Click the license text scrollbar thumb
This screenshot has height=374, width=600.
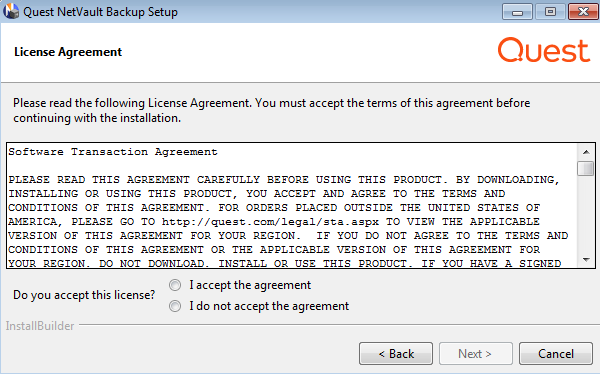pyautogui.click(x=586, y=168)
